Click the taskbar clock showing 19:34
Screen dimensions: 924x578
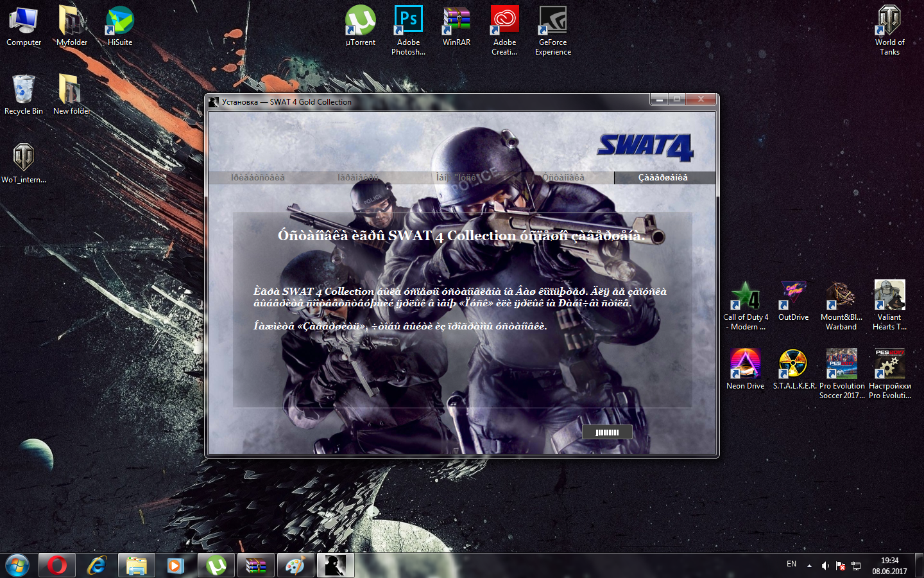click(889, 566)
